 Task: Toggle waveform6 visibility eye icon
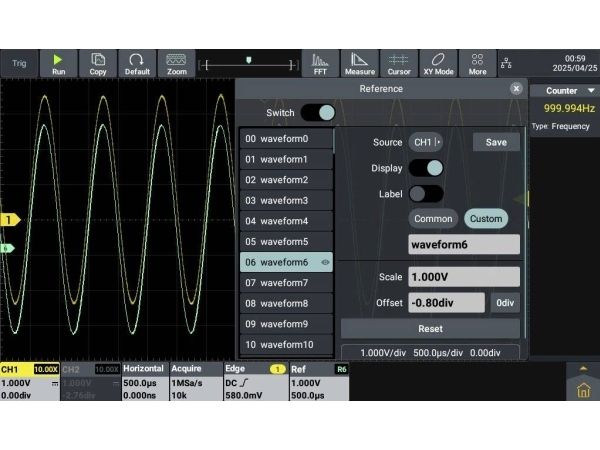coord(325,262)
